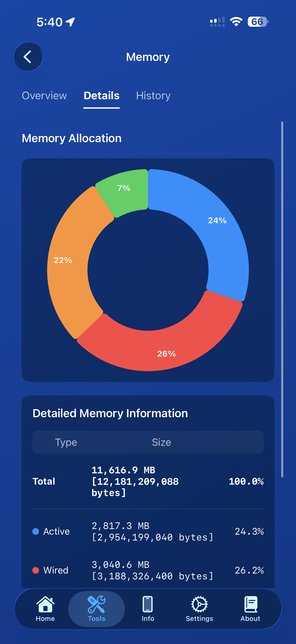
Task: Switch to the History tab
Action: [x=153, y=96]
